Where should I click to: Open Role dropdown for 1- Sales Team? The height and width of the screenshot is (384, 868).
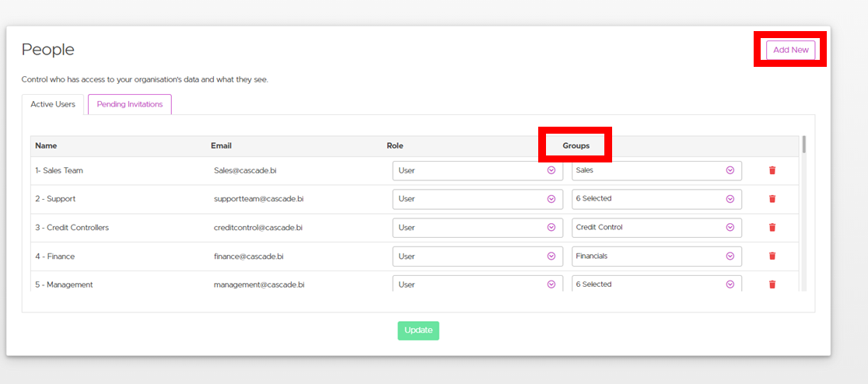pos(477,170)
